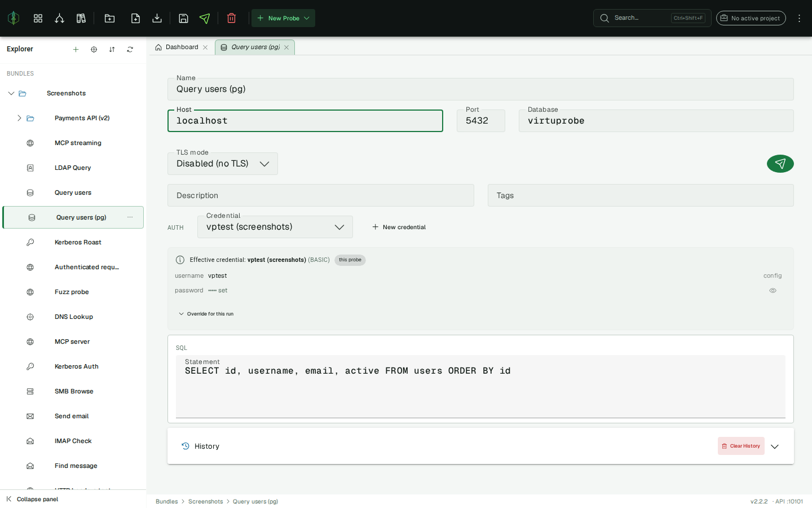Close the Dashboard tab
Screen dimensions: 812x508
(205, 47)
